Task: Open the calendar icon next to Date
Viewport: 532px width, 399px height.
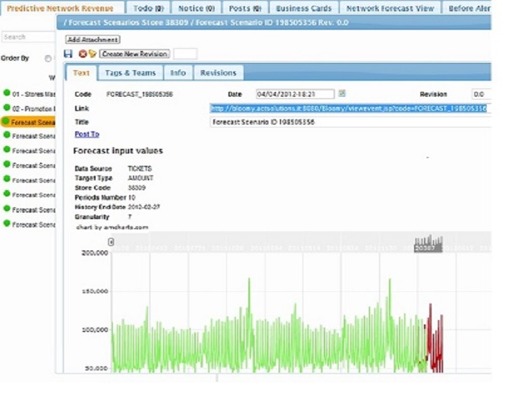Action: point(342,93)
